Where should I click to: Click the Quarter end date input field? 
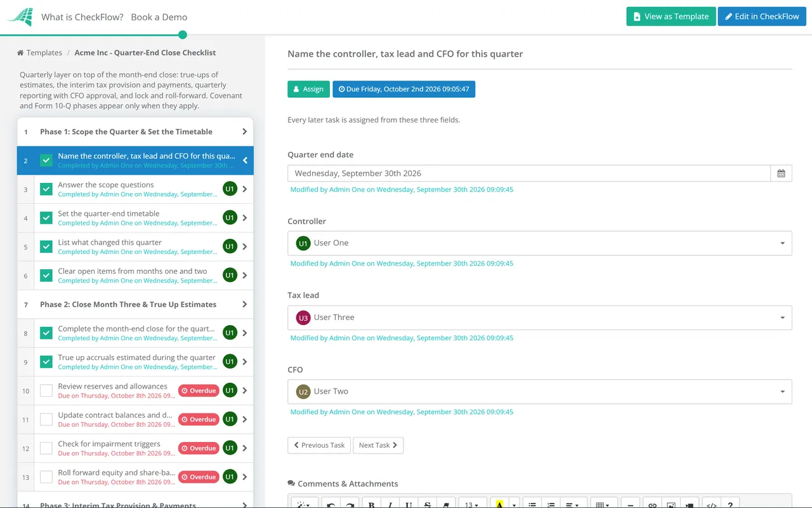pyautogui.click(x=529, y=173)
